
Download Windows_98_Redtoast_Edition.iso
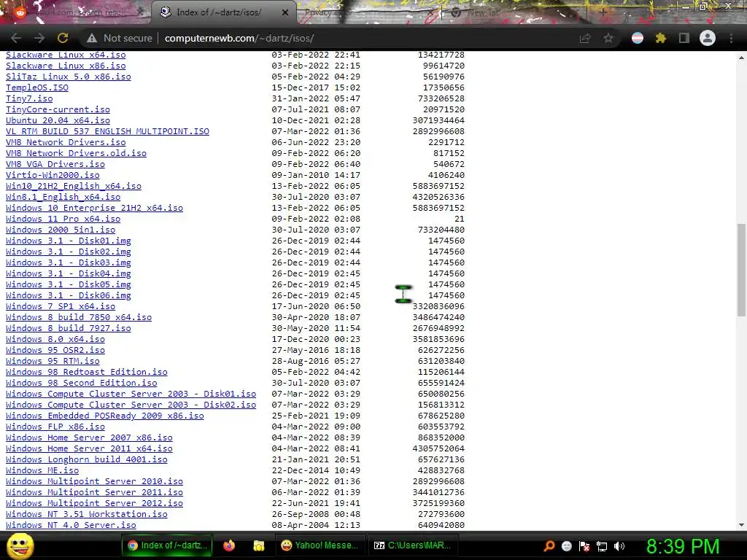[x=87, y=372]
